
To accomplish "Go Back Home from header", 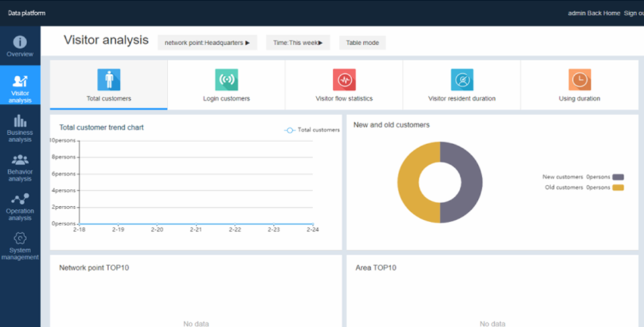I will point(604,13).
